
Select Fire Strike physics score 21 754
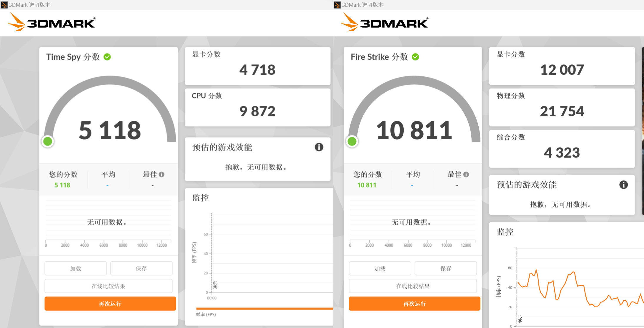coord(562,111)
